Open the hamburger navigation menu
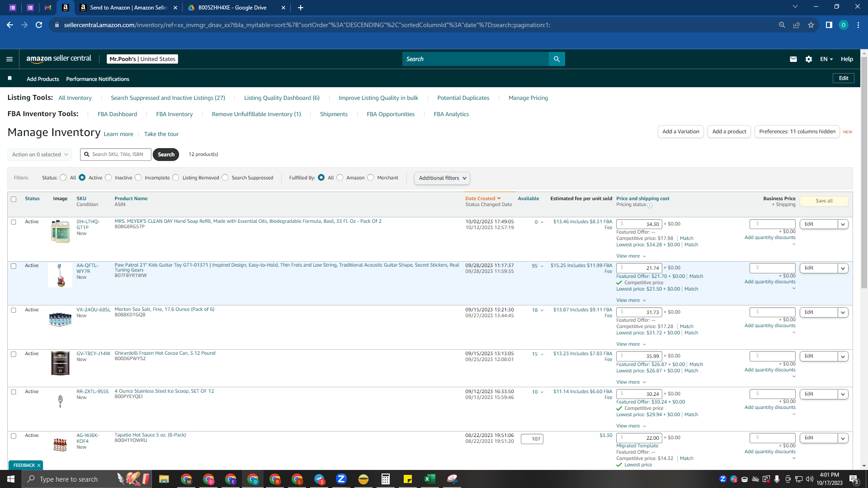Viewport: 868px width, 488px height. coord(9,59)
